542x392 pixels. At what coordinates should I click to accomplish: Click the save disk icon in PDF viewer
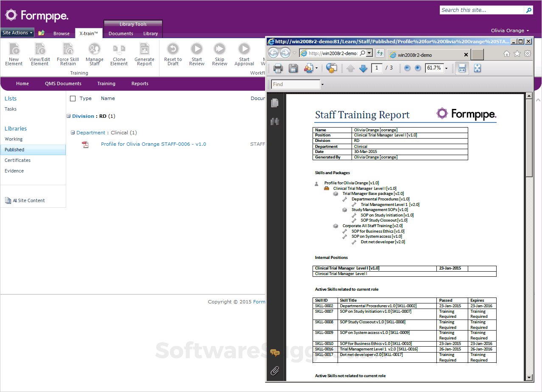293,68
